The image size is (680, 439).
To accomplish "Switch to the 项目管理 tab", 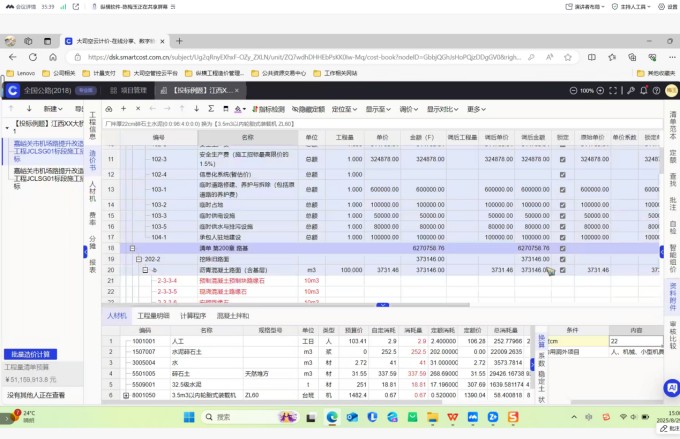I will point(127,90).
